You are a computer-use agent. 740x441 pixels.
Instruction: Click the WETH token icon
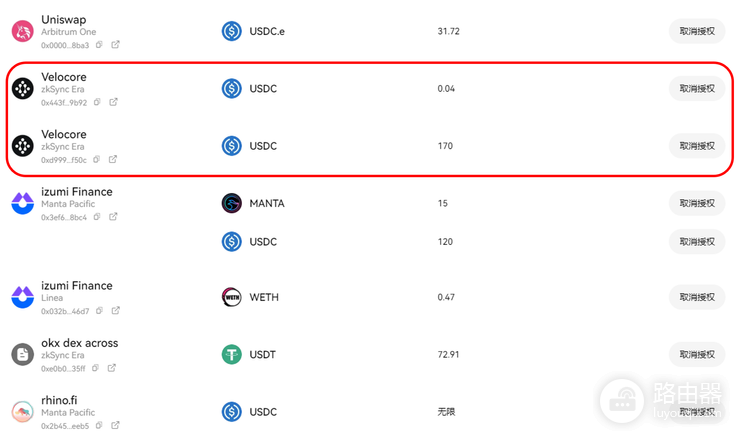[x=231, y=297]
